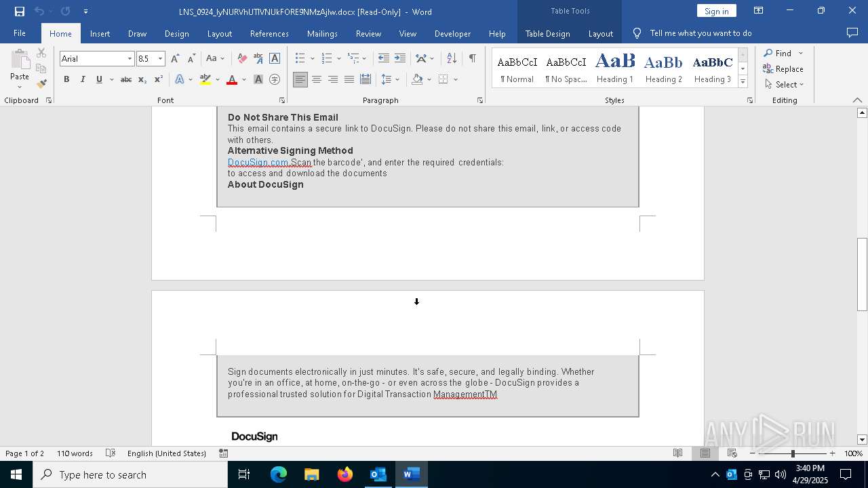Decrease indent icon
The height and width of the screenshot is (488, 868).
[x=384, y=59]
